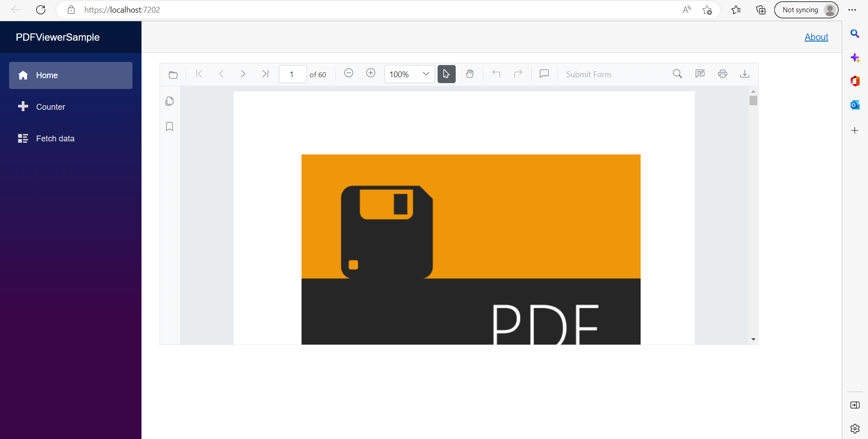Toggle the text selection tool
The height and width of the screenshot is (439, 868).
click(x=446, y=74)
